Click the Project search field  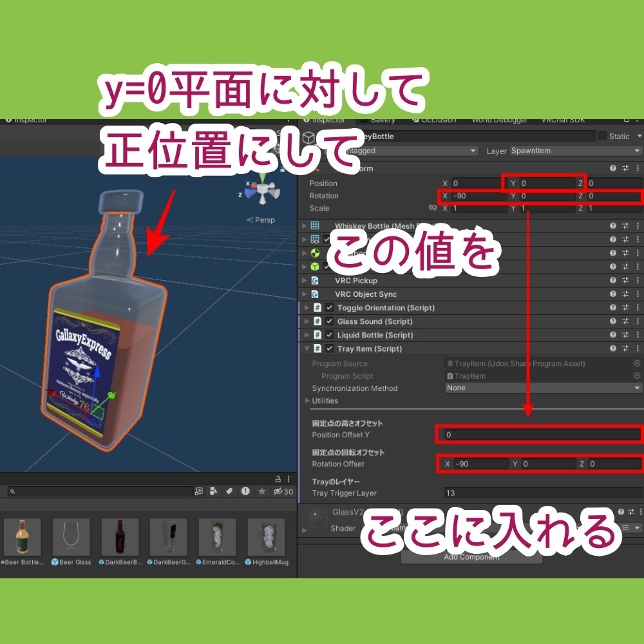click(x=100, y=491)
